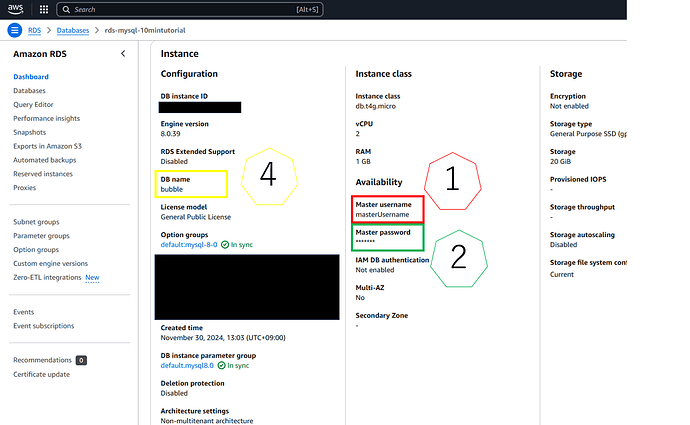The height and width of the screenshot is (425, 690).
Task: Open Automated backups page
Action: coord(44,160)
